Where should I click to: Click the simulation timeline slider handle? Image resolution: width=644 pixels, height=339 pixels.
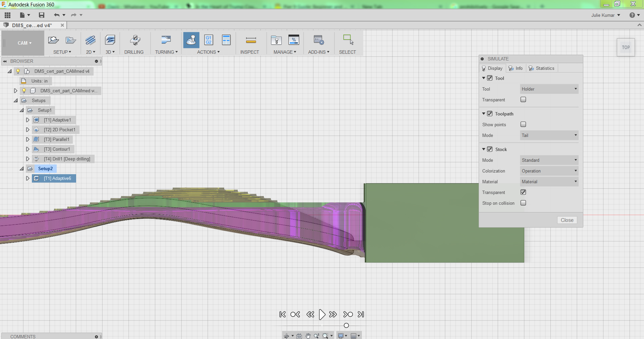346,326
